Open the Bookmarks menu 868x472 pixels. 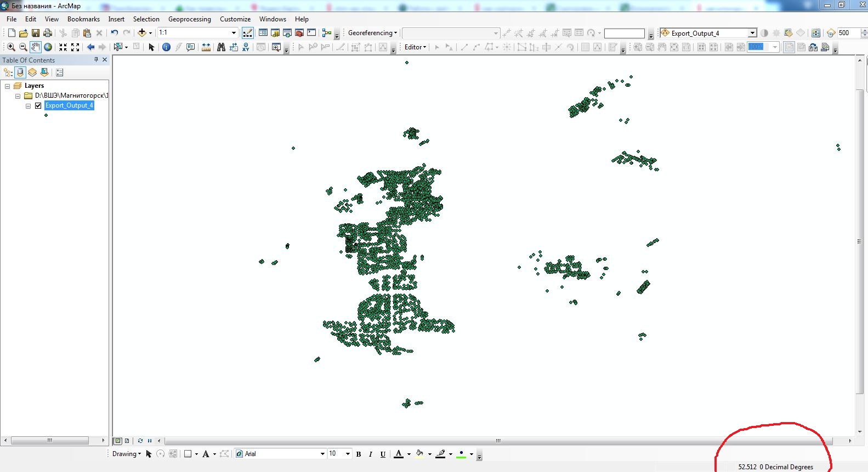83,19
